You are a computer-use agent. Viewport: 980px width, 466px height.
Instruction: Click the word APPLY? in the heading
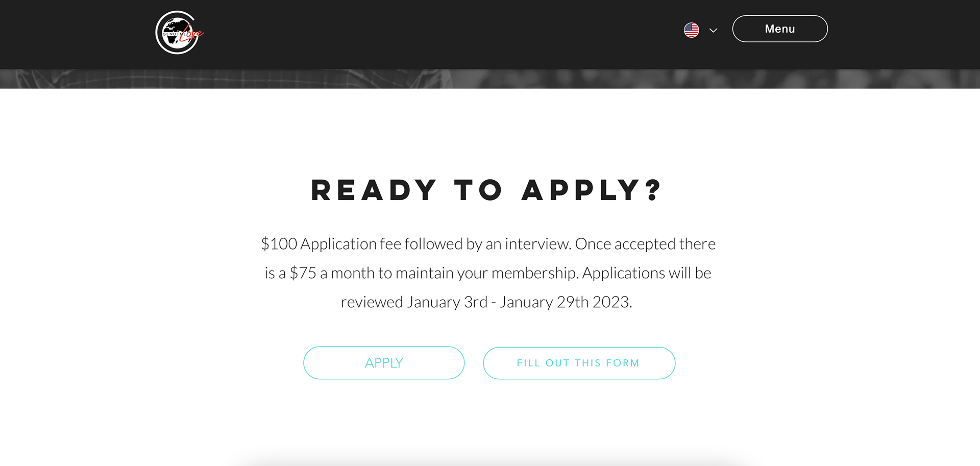click(x=592, y=190)
